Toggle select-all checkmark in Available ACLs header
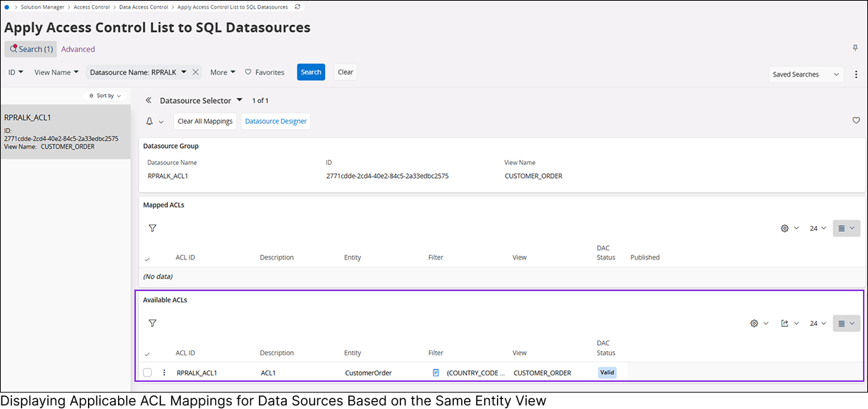The height and width of the screenshot is (409, 868). click(x=147, y=353)
